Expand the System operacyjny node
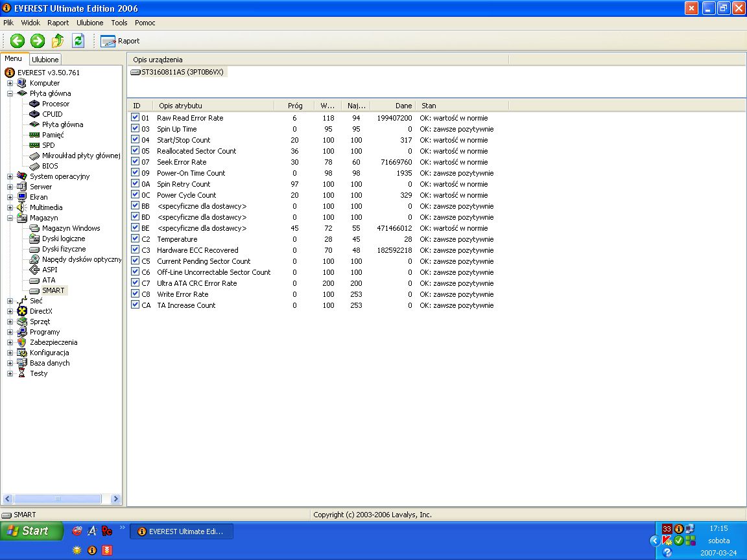 point(10,177)
